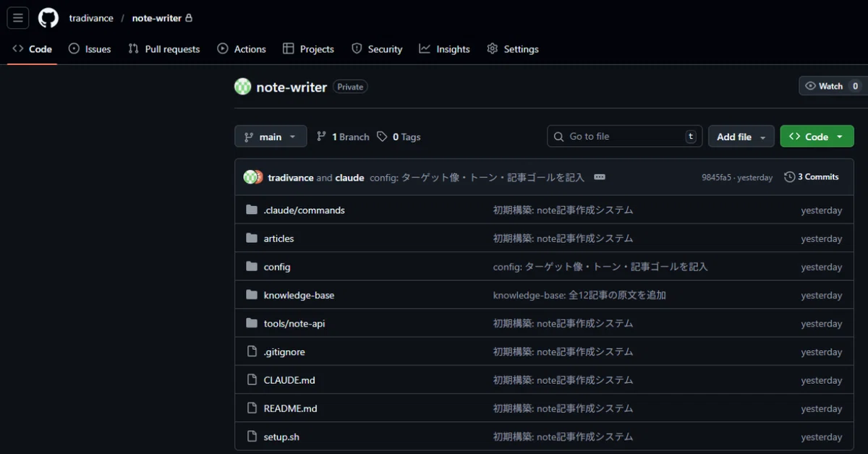Click the note-writer repository avatar icon

pos(242,87)
